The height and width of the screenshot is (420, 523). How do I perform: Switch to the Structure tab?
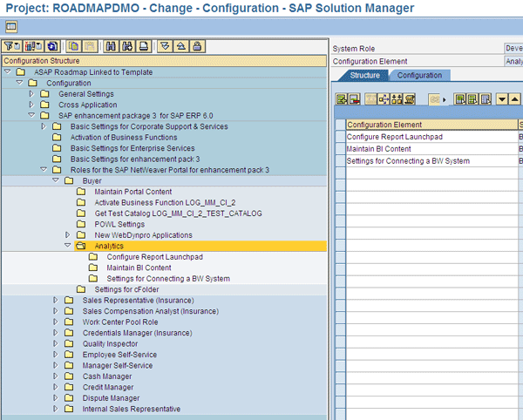364,75
